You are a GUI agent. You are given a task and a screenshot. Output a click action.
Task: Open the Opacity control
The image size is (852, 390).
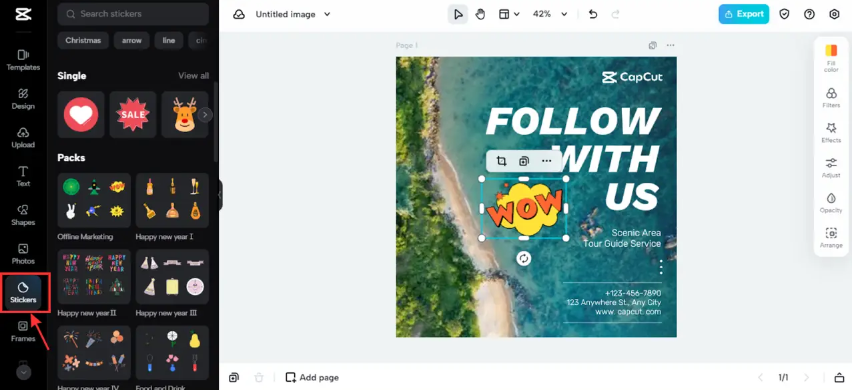coord(831,203)
